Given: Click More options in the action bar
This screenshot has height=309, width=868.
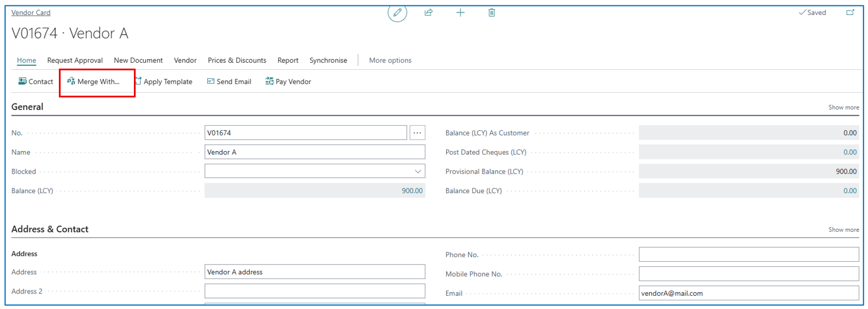Looking at the screenshot, I should [x=390, y=61].
